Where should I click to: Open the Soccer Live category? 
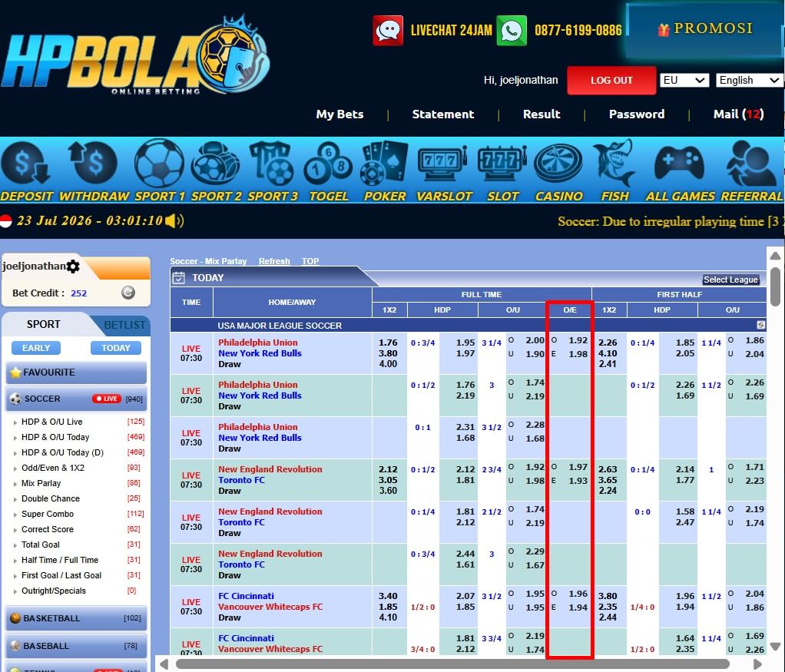click(x=76, y=399)
